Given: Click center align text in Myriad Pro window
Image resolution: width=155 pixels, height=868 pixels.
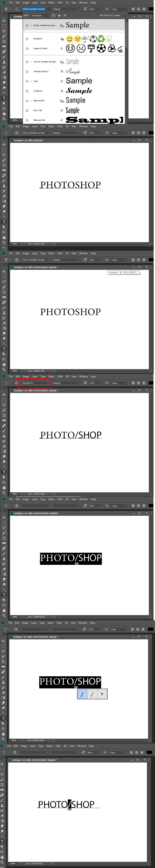Looking at the screenshot, I should click(x=138, y=383).
